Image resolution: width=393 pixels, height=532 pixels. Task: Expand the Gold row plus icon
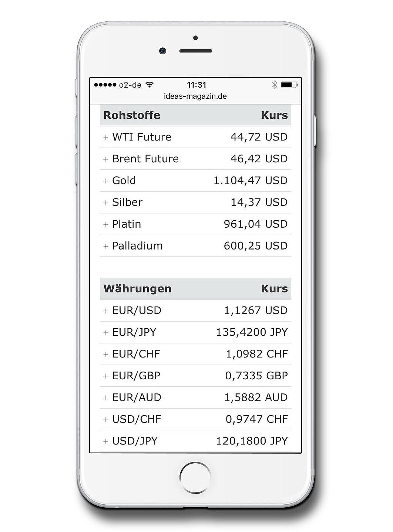106,181
